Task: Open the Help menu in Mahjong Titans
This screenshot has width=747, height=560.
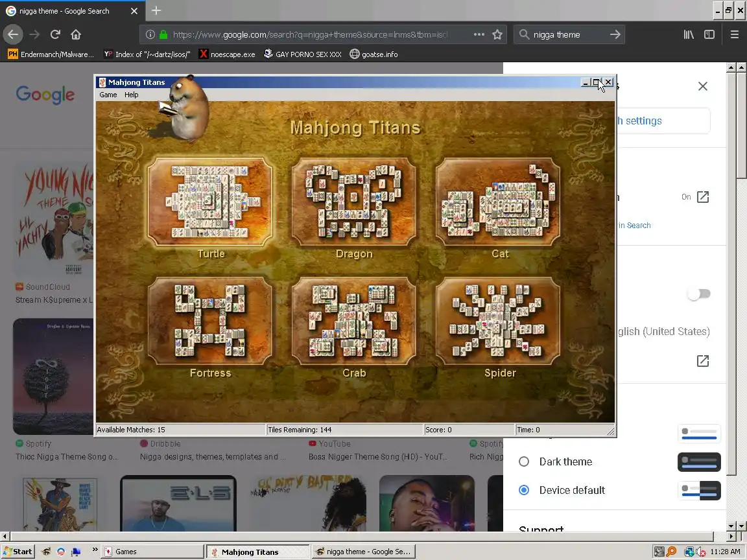Action: click(132, 95)
